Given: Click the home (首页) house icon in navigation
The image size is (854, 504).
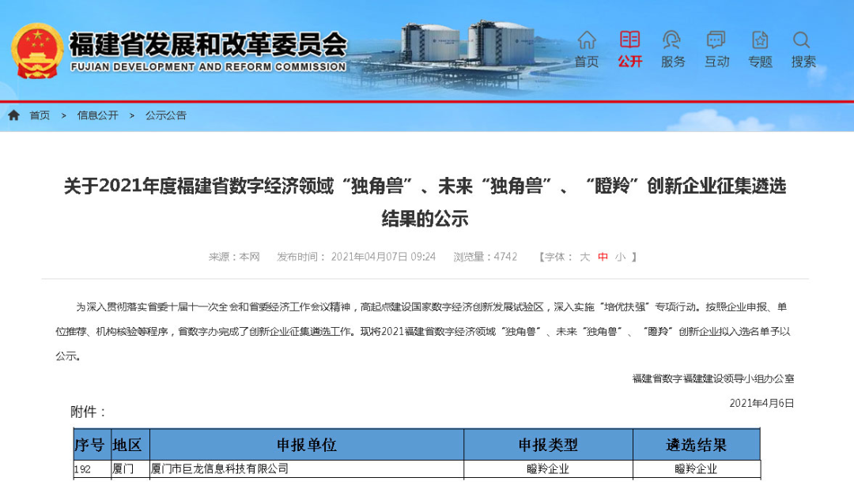Looking at the screenshot, I should pyautogui.click(x=587, y=39).
